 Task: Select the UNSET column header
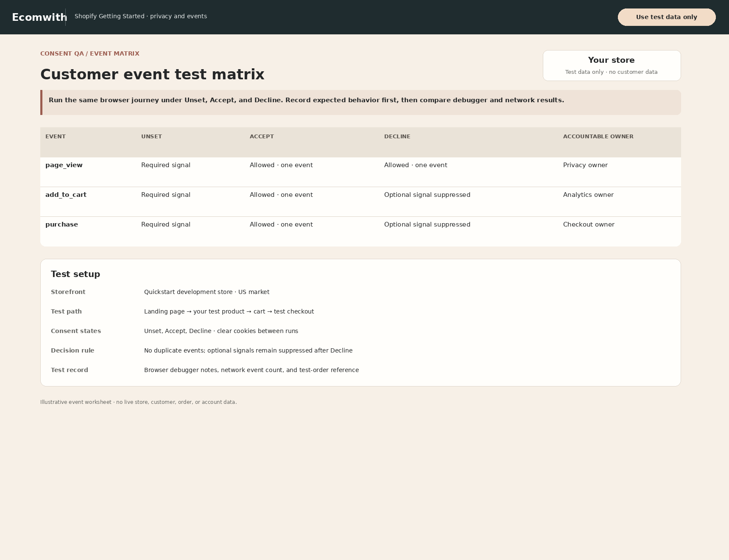[x=151, y=137]
